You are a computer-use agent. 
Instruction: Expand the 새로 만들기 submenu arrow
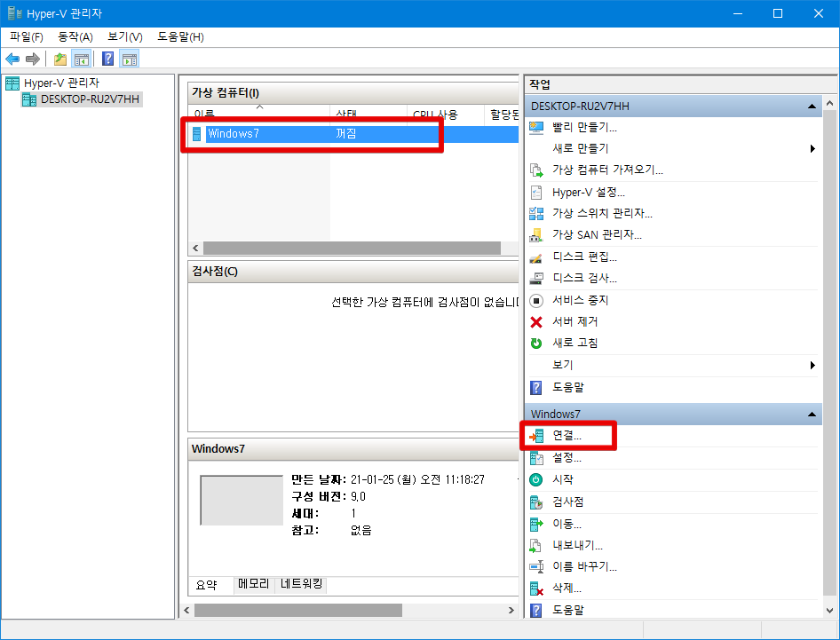pos(812,149)
